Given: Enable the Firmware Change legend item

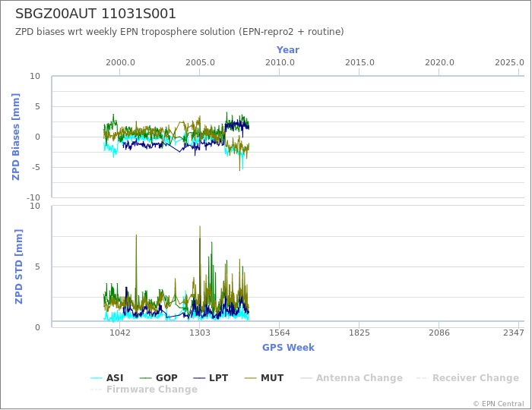Looking at the screenshot, I should point(144,389).
